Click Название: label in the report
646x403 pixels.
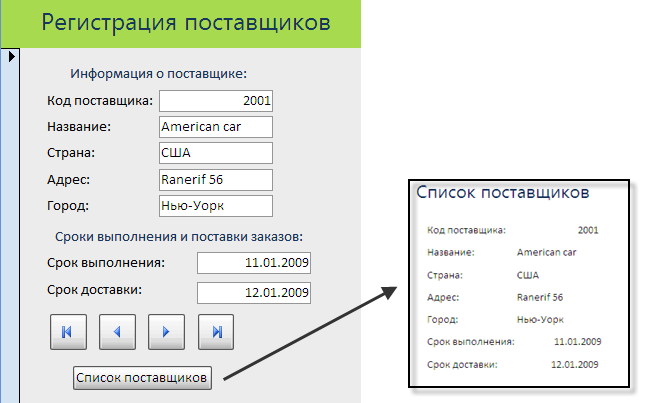[451, 252]
